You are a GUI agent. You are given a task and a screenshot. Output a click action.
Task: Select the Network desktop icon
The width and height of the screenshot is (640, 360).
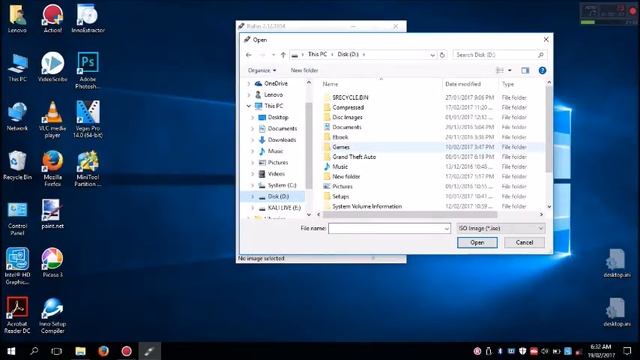17,116
